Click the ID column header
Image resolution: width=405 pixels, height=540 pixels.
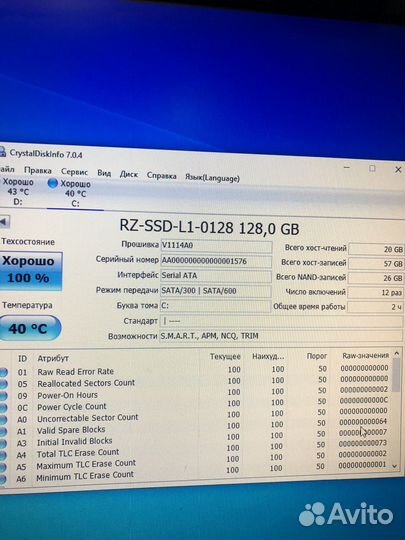point(22,359)
